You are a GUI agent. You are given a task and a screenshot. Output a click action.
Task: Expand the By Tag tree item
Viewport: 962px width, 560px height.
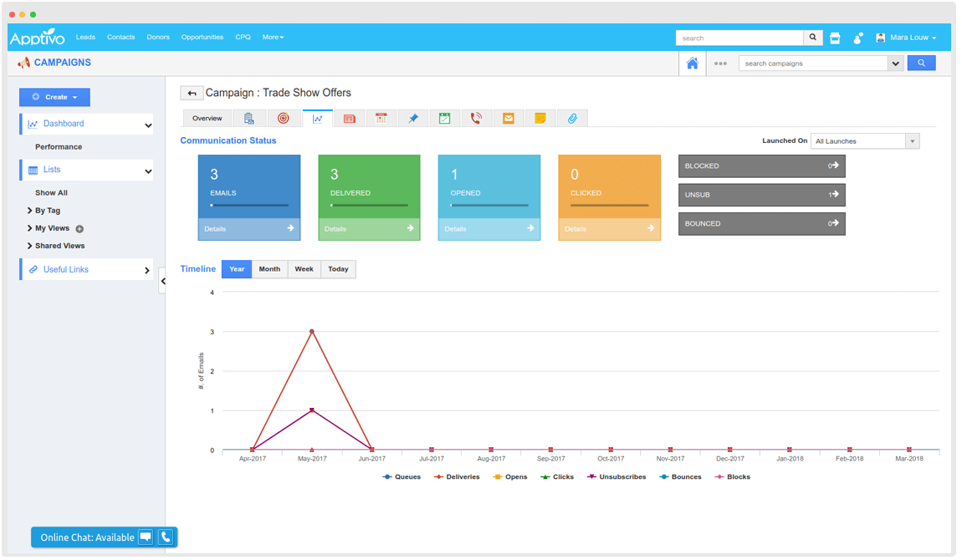pos(47,211)
